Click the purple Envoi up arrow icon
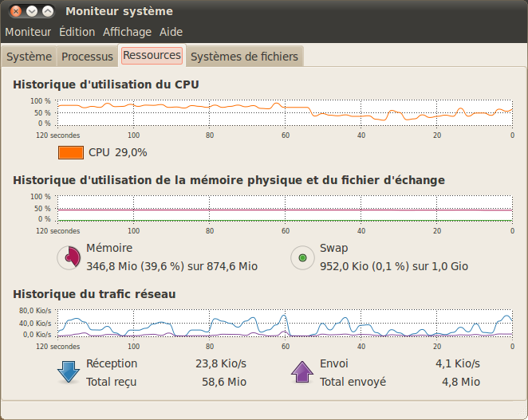 [x=302, y=372]
